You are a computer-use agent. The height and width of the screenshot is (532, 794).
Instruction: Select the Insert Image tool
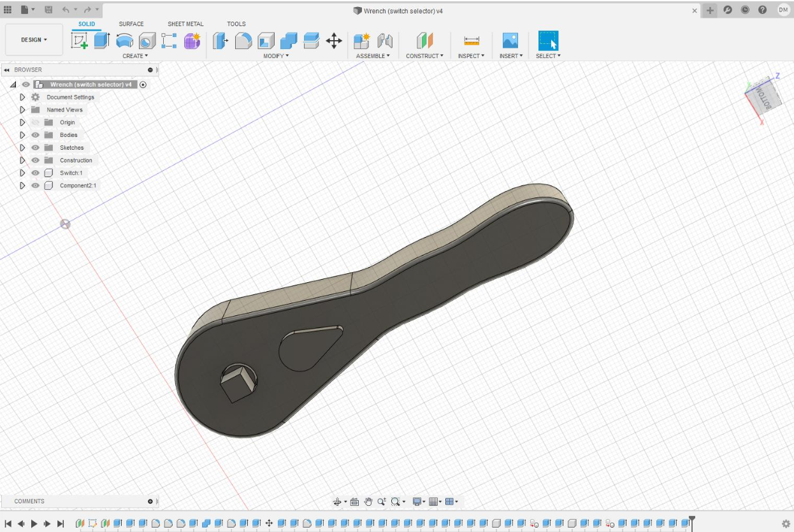[x=510, y=41]
